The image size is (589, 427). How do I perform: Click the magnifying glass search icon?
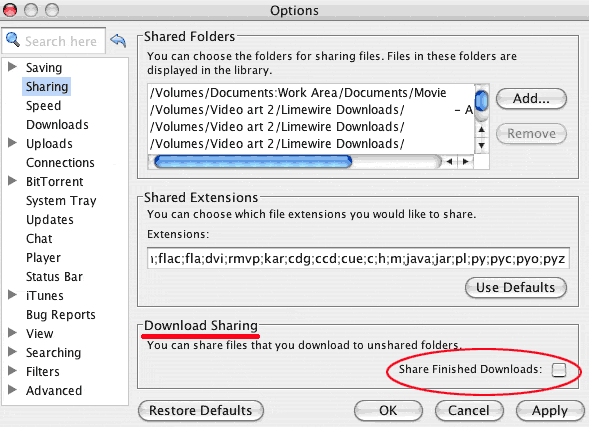click(x=13, y=39)
